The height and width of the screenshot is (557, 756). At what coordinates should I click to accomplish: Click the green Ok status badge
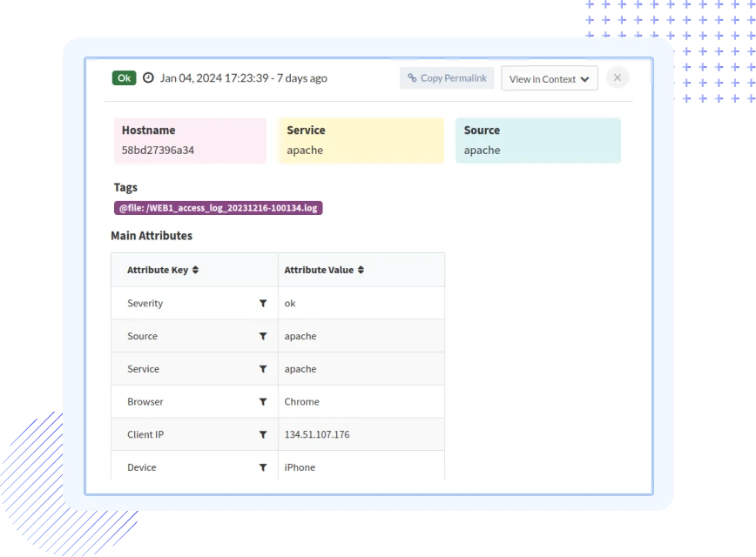[x=124, y=78]
